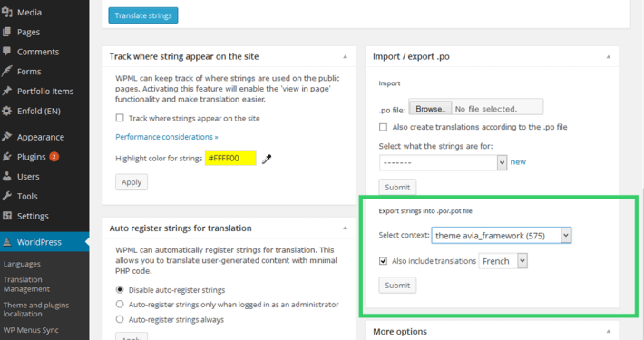The width and height of the screenshot is (644, 340).
Task: Collapse the More options panel
Action: [x=609, y=331]
